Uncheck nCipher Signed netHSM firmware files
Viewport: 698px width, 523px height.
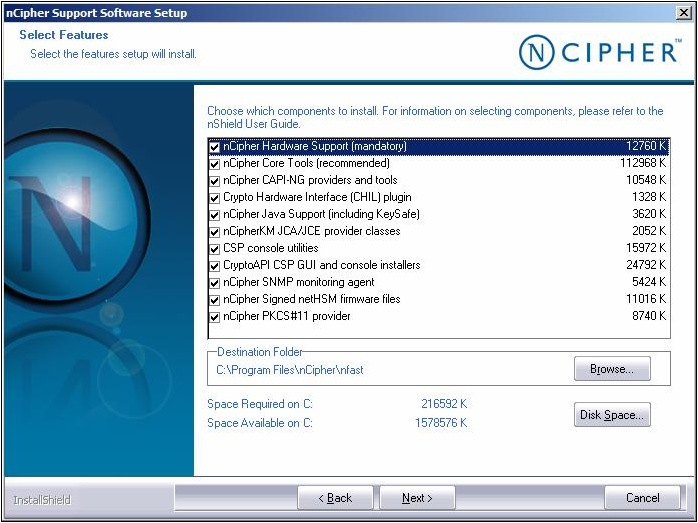[214, 300]
